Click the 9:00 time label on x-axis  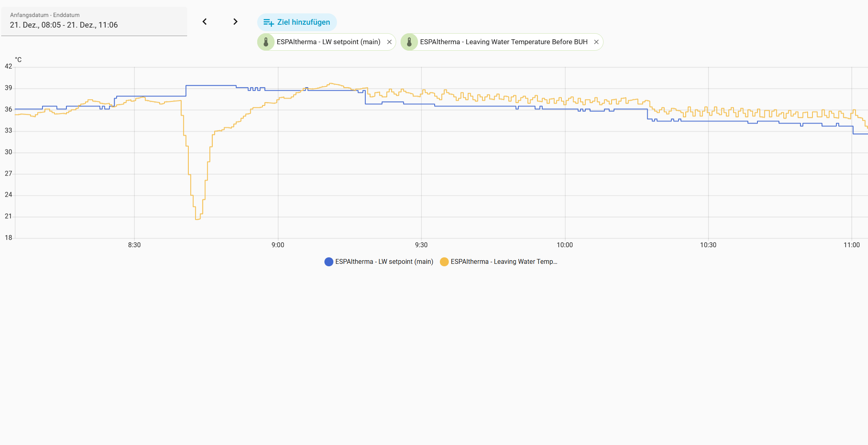point(278,245)
